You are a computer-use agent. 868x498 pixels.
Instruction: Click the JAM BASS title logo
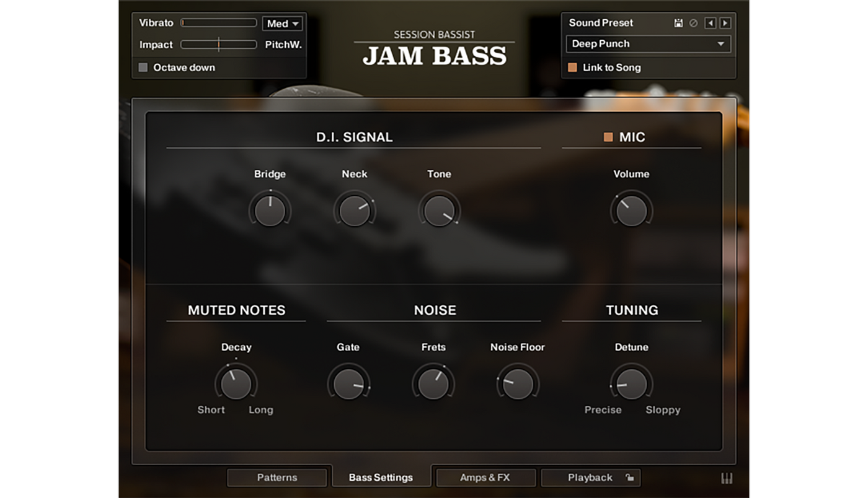pyautogui.click(x=435, y=56)
